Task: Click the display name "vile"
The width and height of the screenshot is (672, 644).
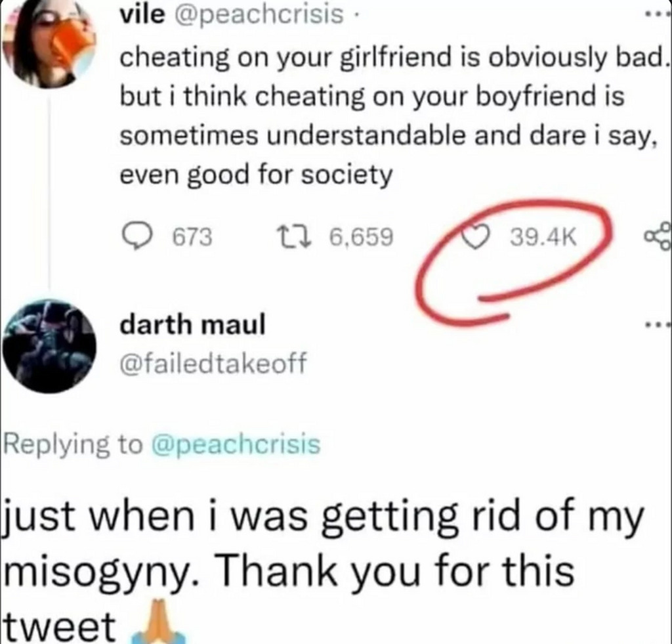Action: 142,14
